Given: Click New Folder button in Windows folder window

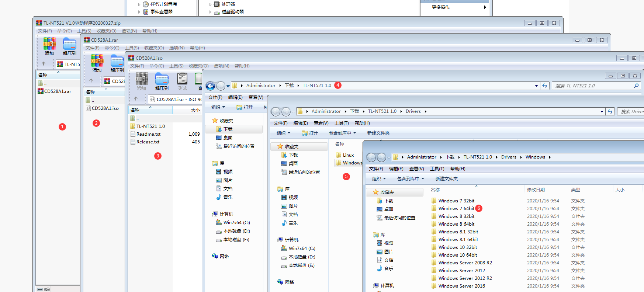Looking at the screenshot, I should [446, 178].
